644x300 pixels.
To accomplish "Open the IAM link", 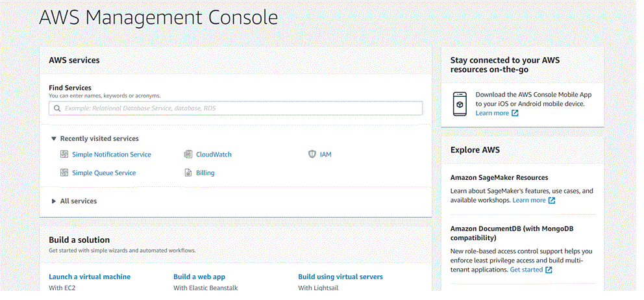I will pyautogui.click(x=326, y=155).
